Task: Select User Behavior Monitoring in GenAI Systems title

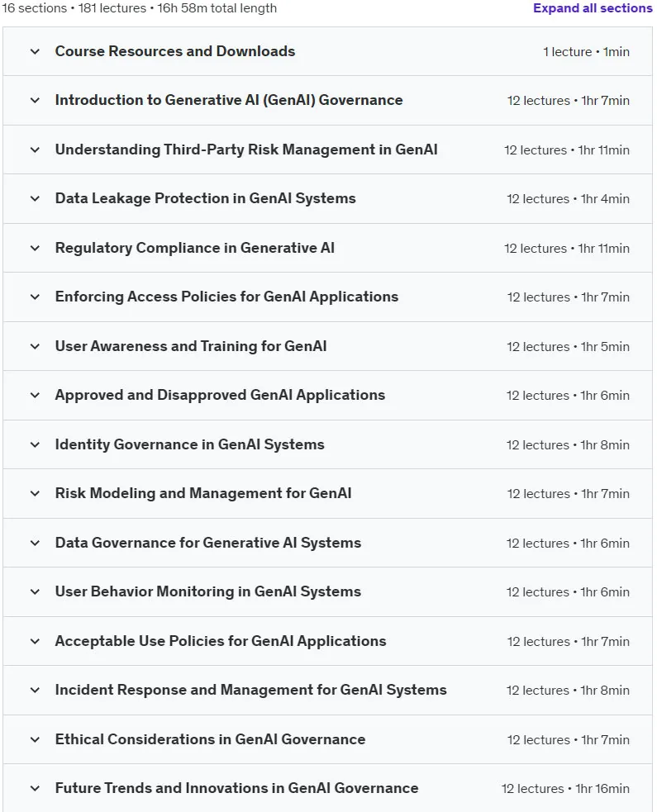Action: click(208, 592)
